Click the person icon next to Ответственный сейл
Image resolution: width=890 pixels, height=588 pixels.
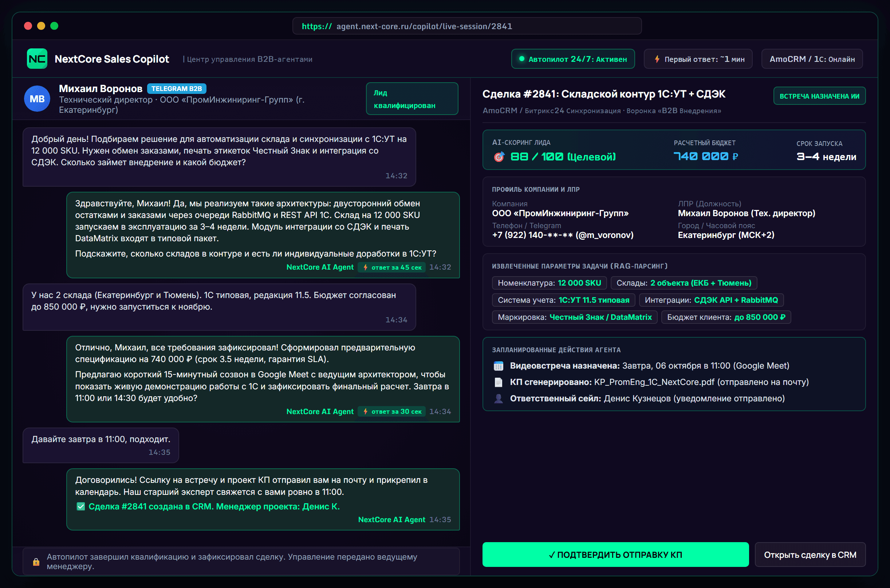(498, 399)
